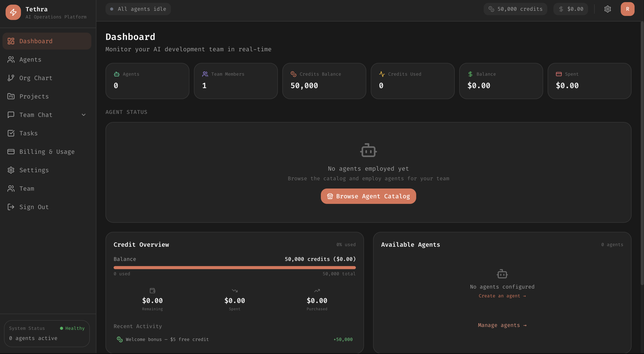
Task: Go to Agents in sidebar
Action: click(x=30, y=60)
